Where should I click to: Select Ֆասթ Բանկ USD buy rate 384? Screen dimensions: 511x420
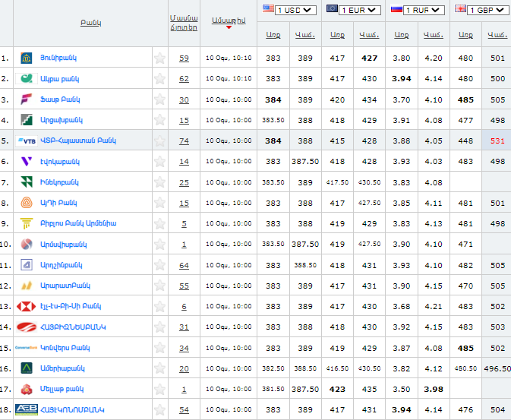273,99
